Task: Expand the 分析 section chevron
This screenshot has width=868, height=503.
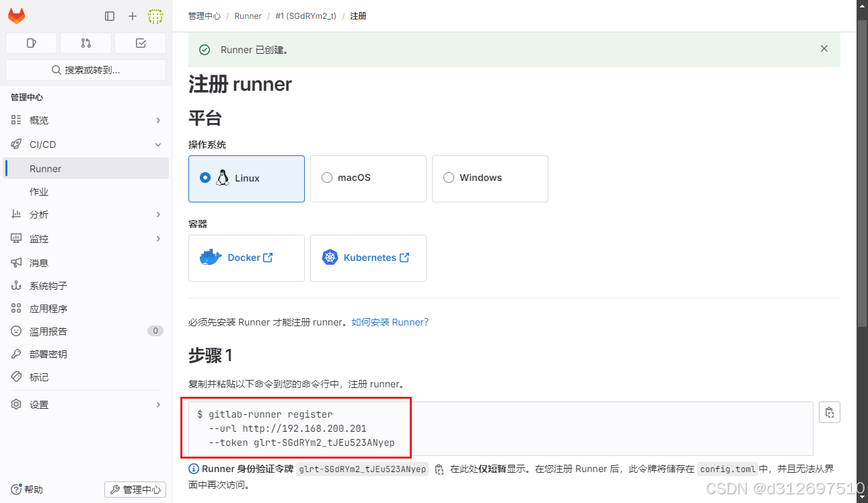Action: (x=158, y=215)
